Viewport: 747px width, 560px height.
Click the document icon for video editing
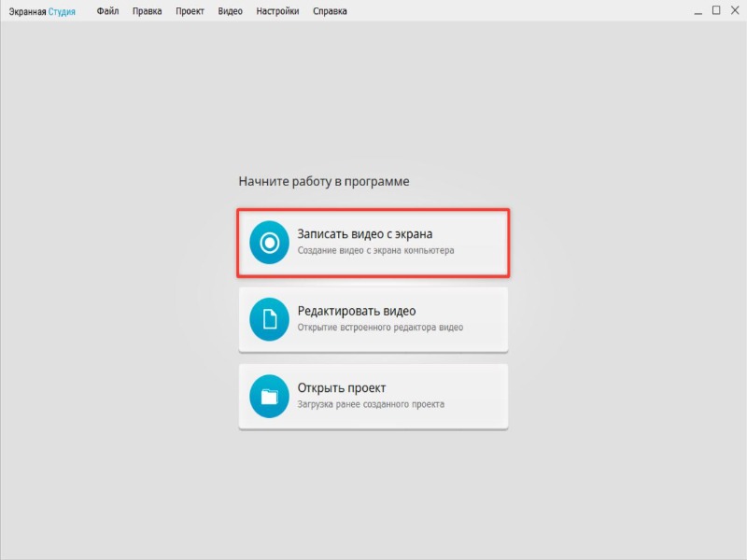(x=269, y=320)
